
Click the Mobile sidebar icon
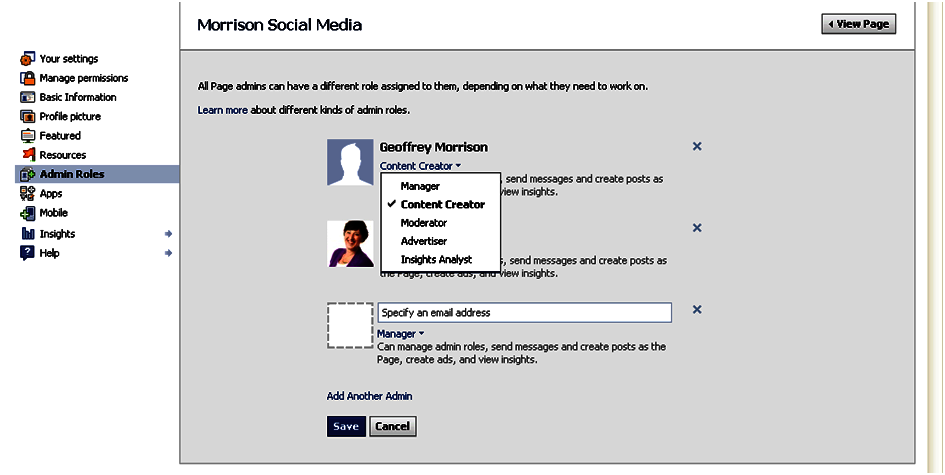tap(27, 213)
